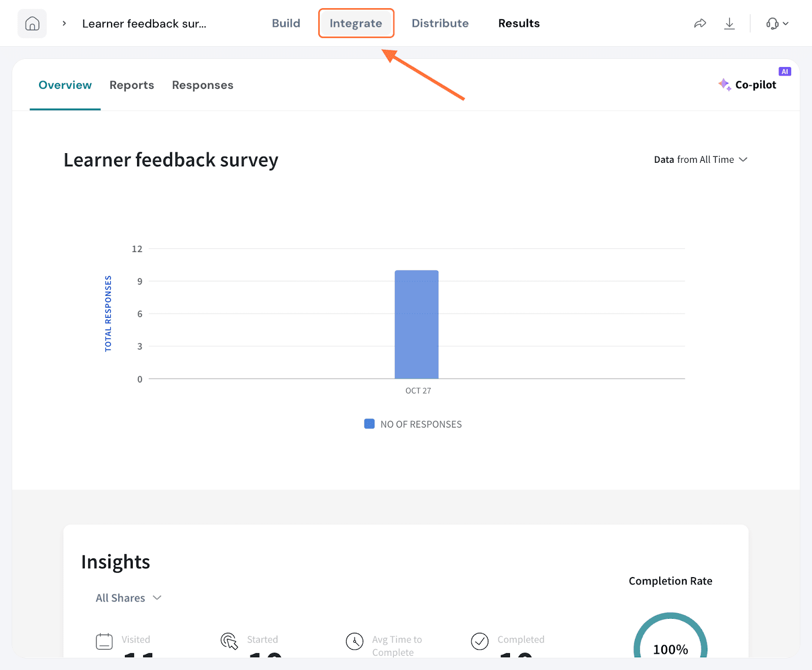Open the Integrate section

tap(356, 23)
